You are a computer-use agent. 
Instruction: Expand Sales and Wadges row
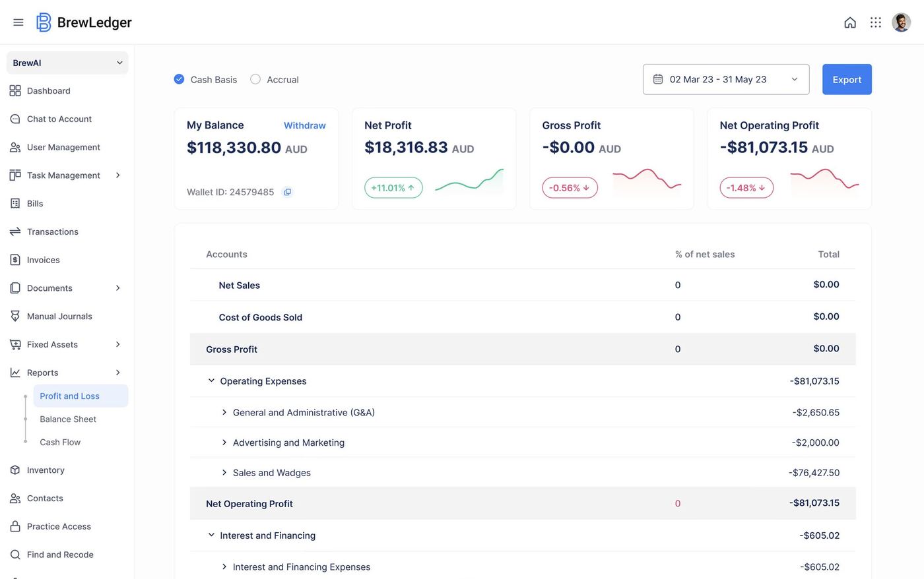(x=224, y=473)
